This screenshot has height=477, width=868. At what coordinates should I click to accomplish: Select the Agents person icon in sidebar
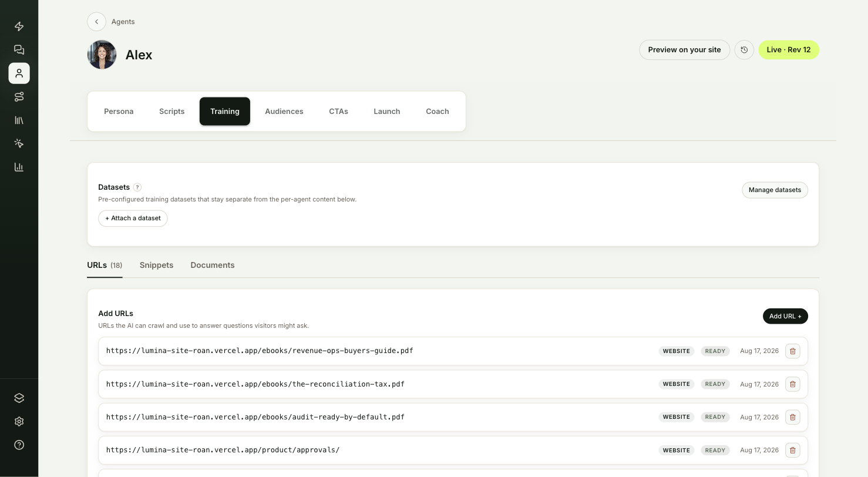[x=19, y=73]
